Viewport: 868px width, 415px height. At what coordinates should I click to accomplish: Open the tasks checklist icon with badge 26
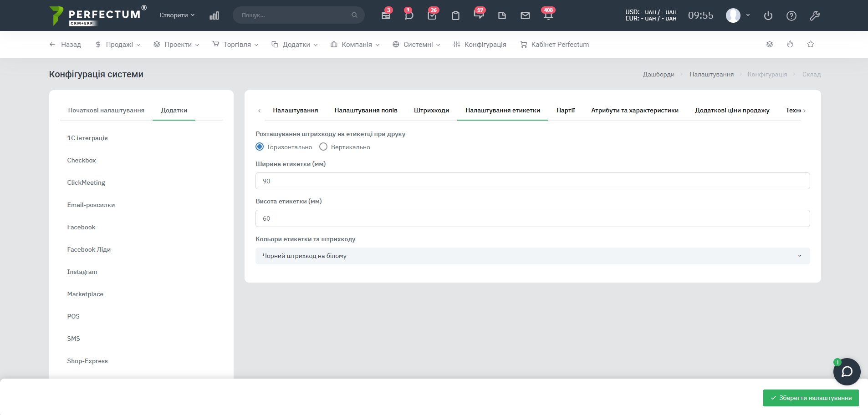point(432,15)
